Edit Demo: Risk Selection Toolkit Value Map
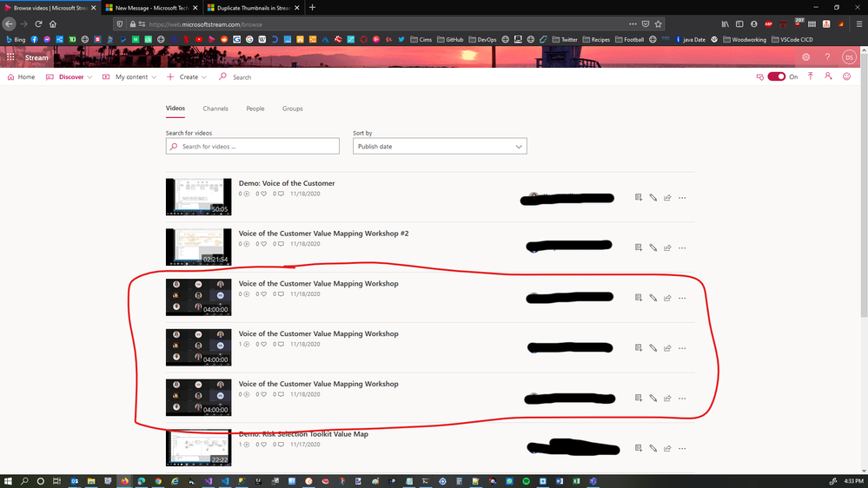 (x=653, y=448)
